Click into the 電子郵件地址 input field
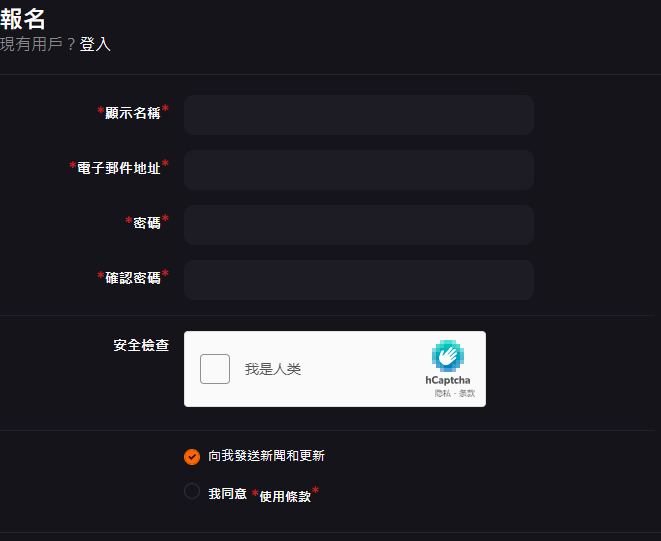This screenshot has width=661, height=541. pyautogui.click(x=358, y=170)
